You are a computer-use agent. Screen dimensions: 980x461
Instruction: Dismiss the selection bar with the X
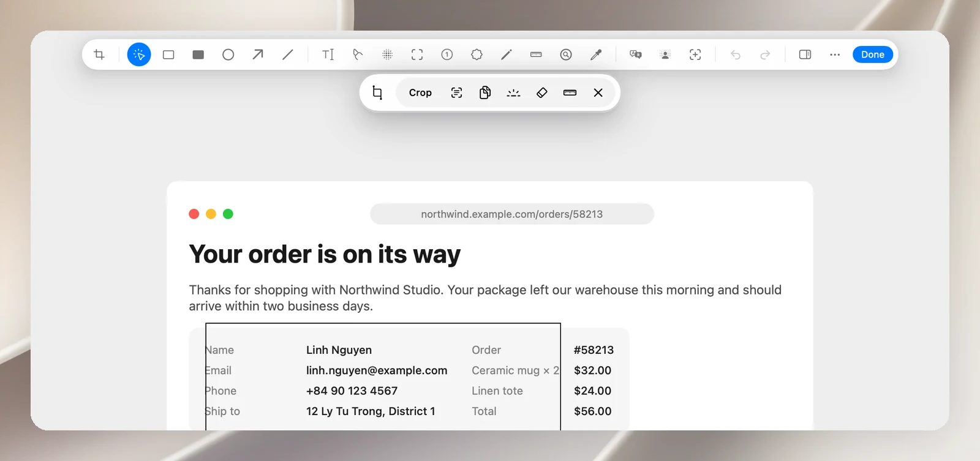(598, 92)
